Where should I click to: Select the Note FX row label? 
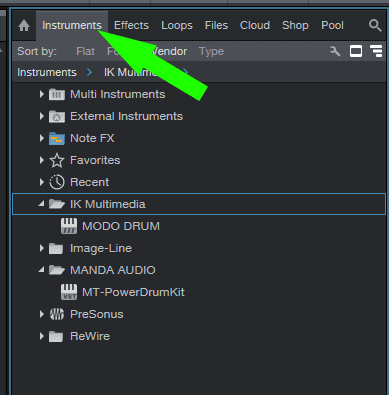tap(92, 138)
